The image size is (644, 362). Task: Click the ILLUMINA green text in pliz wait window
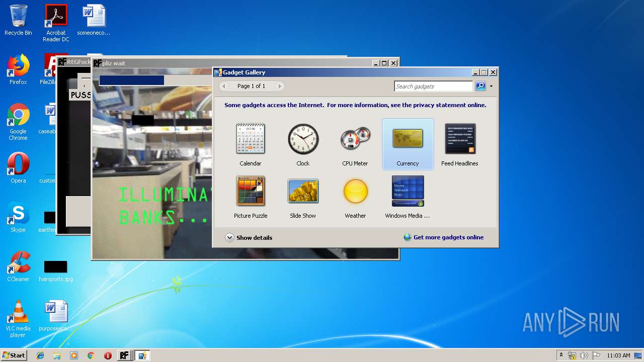[165, 195]
